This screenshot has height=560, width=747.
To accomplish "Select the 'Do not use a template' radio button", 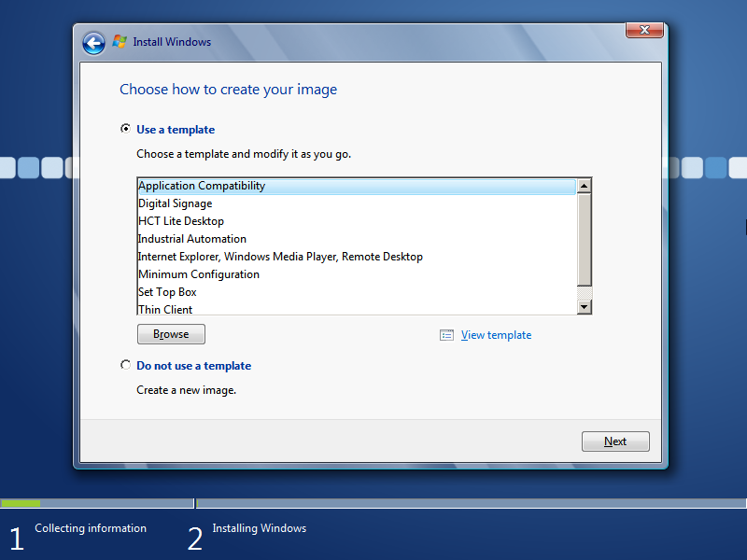I will 125,365.
